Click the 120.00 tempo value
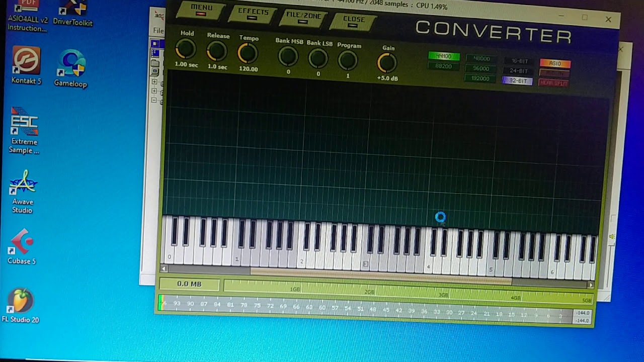The width and height of the screenshot is (644, 362). (x=248, y=69)
